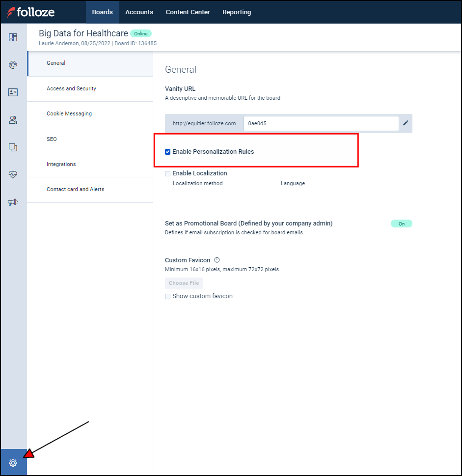Check Show custom favicon
Screen dimensions: 462x476
pos(168,296)
